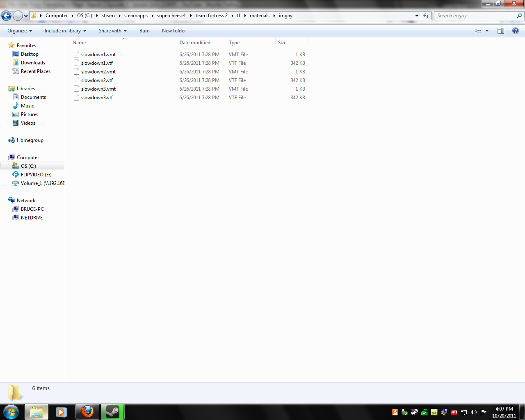
Task: Select the slowdown1.vmt file
Action: point(98,55)
